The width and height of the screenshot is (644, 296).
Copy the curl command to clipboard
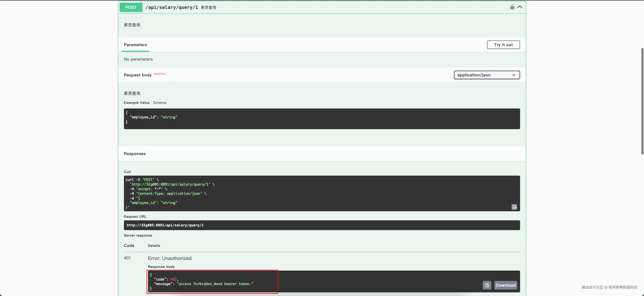[514, 207]
